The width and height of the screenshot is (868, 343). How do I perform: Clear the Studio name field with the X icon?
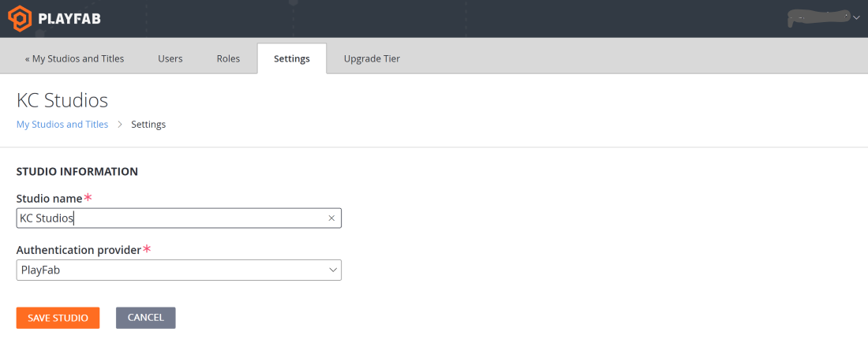[x=331, y=218]
